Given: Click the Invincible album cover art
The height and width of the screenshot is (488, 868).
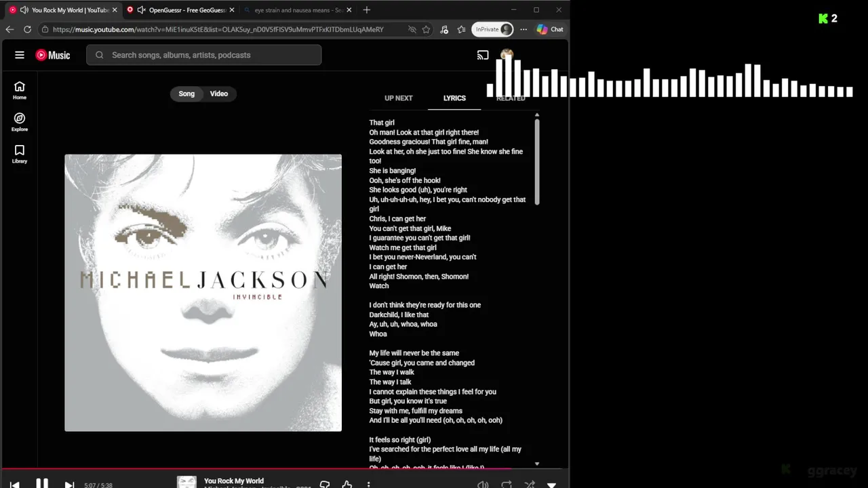Looking at the screenshot, I should pos(203,293).
